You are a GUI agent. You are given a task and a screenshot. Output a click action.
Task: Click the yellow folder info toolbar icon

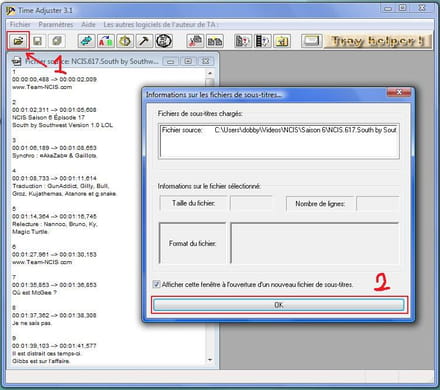coord(282,41)
